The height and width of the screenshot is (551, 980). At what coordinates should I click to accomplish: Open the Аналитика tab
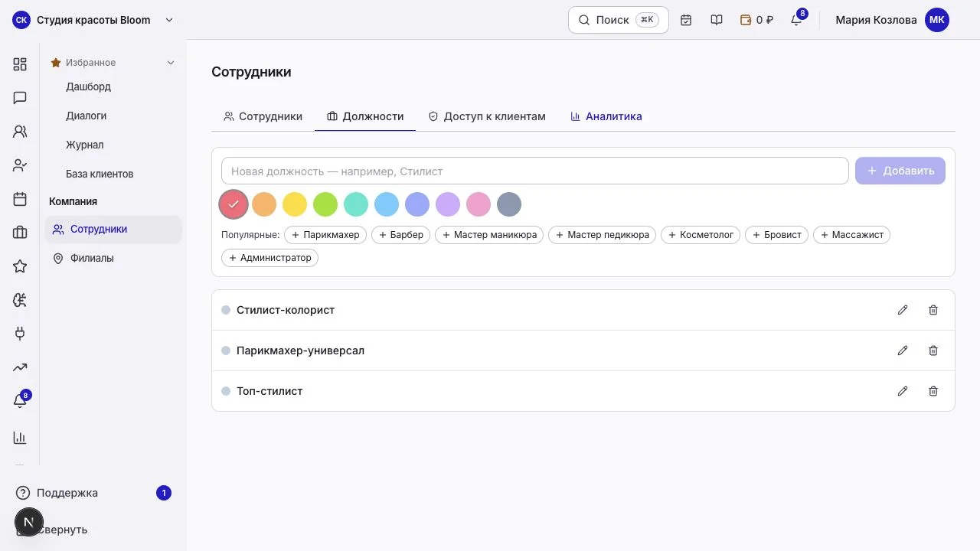(606, 116)
